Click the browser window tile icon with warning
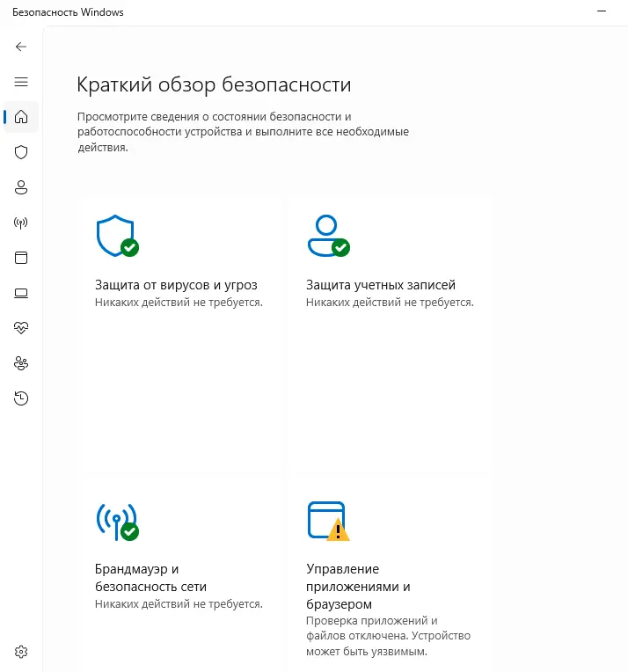 (x=326, y=521)
